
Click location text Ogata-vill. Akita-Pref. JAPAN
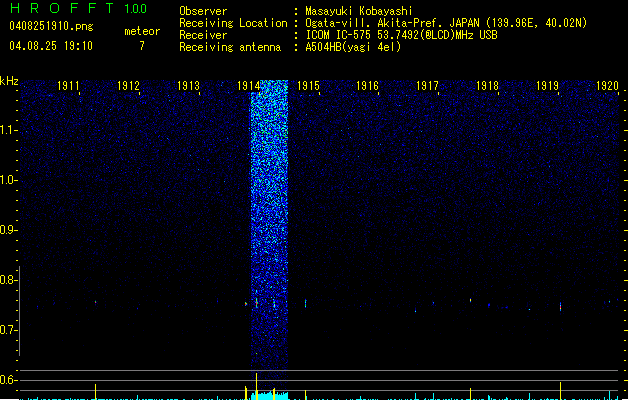coord(392,23)
